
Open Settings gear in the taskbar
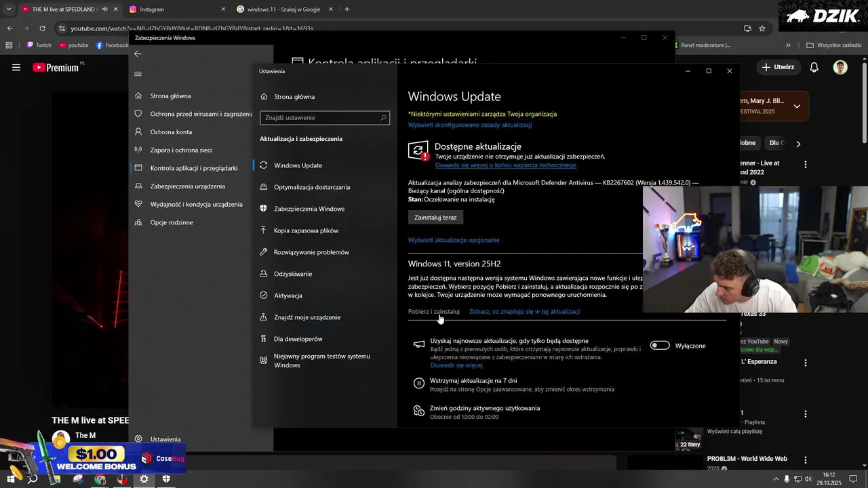coord(144,479)
